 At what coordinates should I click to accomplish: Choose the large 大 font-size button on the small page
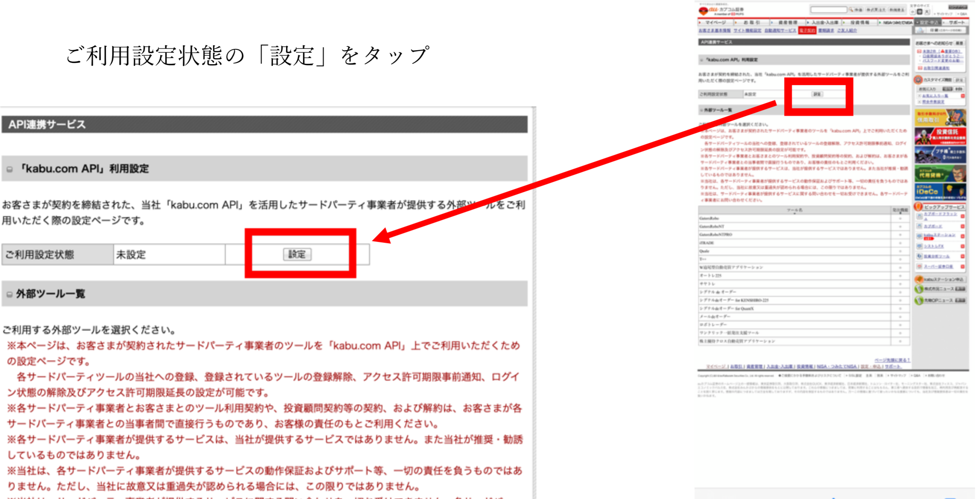(x=927, y=12)
